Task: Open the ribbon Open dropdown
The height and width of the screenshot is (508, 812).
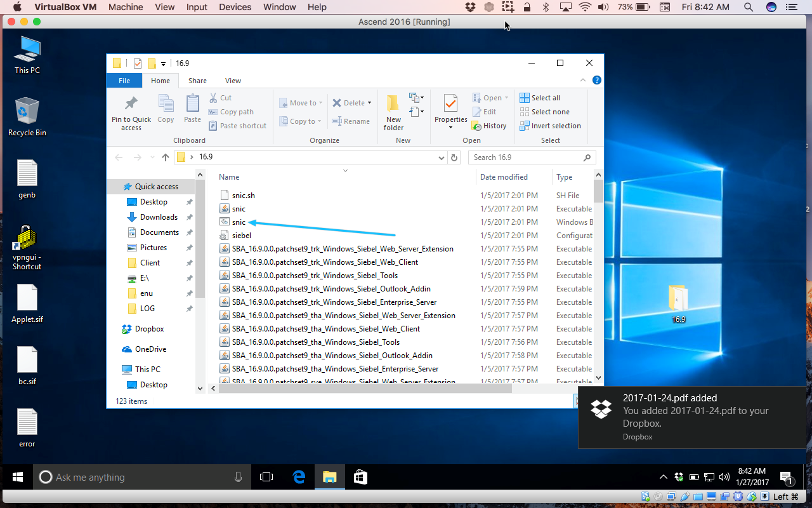Action: [x=490, y=98]
